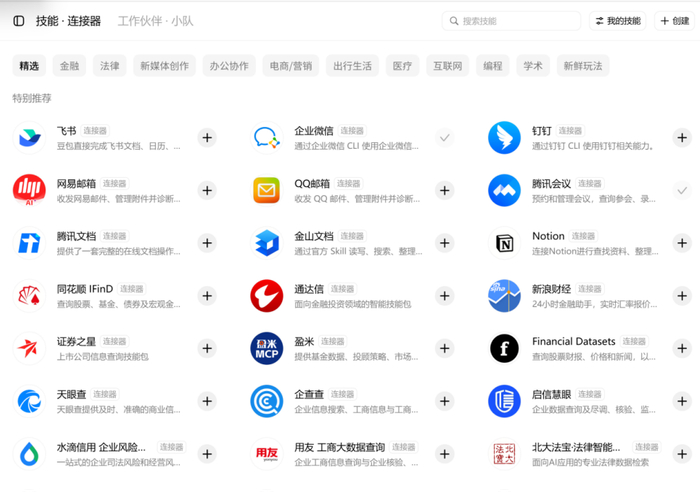Select the 新媒体创作 category tab
Viewport: 700px width, 492px height.
pos(164,66)
